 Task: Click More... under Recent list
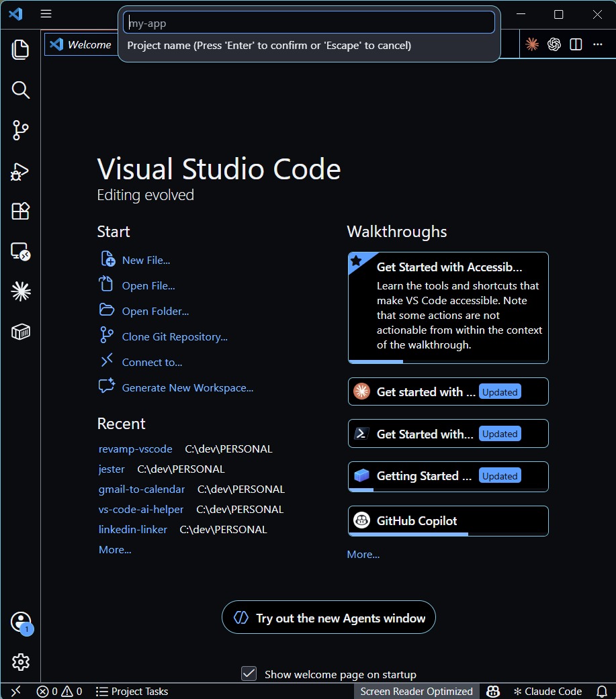pos(115,550)
